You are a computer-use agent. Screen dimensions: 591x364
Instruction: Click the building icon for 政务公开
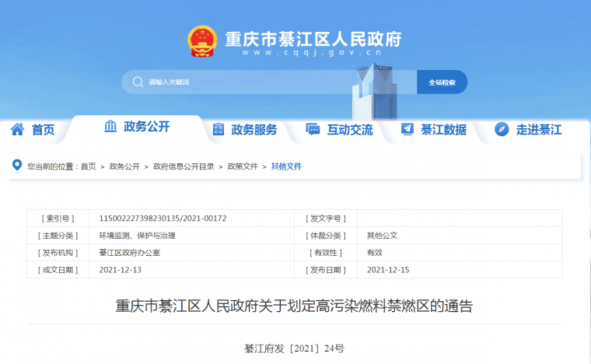pos(110,127)
